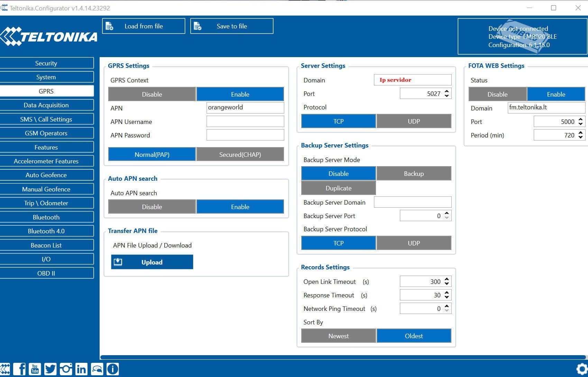The width and height of the screenshot is (588, 377).
Task: Select Normal(PAP) authentication
Action: [x=152, y=154]
